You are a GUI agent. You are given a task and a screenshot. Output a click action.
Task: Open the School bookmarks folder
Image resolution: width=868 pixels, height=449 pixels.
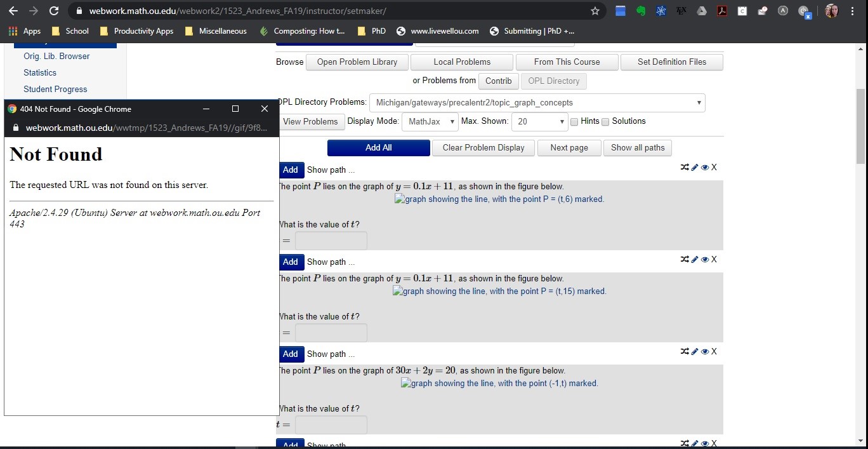(x=70, y=31)
